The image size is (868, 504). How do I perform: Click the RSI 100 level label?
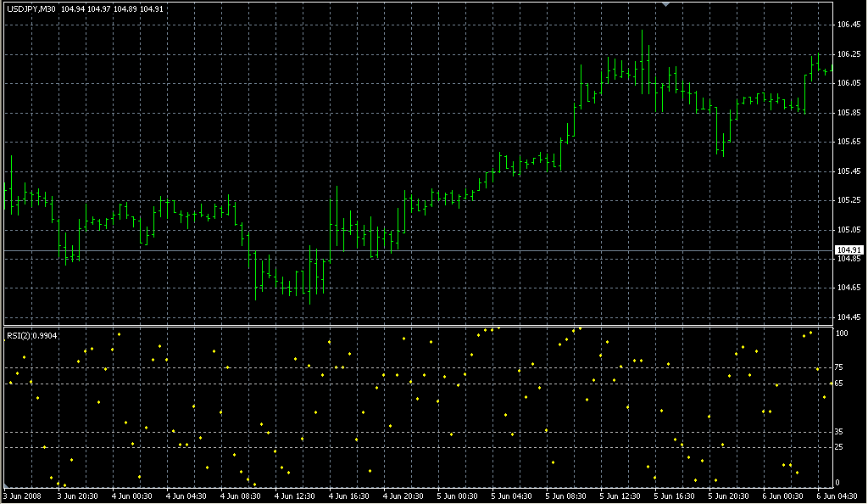pos(842,333)
